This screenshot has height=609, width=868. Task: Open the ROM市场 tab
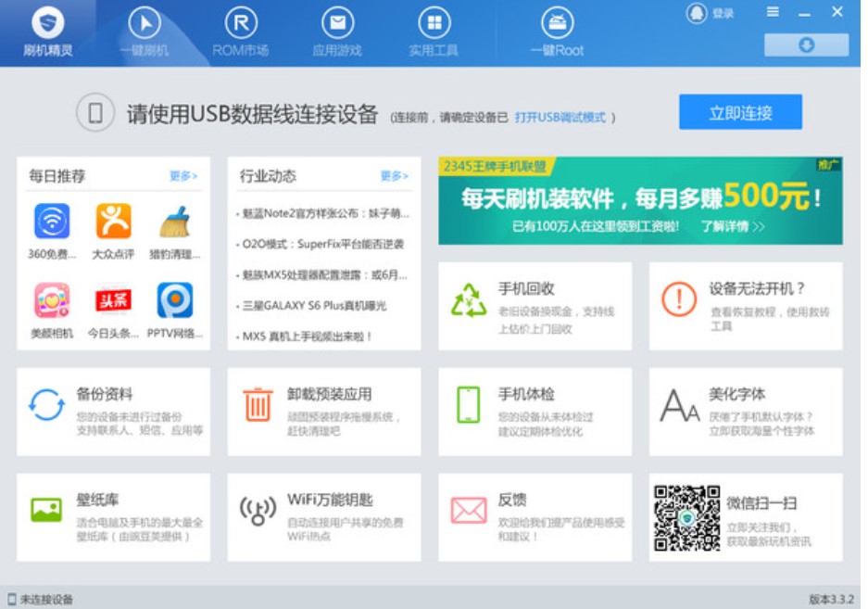(x=241, y=33)
